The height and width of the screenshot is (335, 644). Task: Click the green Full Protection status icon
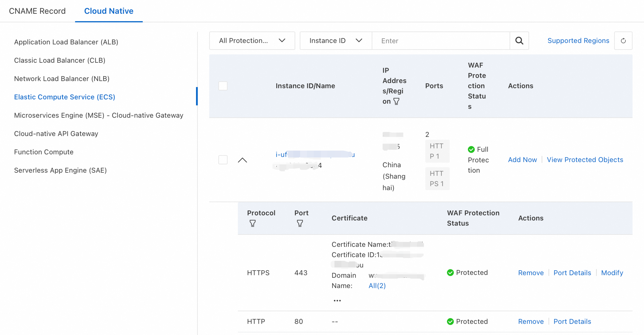pyautogui.click(x=471, y=149)
